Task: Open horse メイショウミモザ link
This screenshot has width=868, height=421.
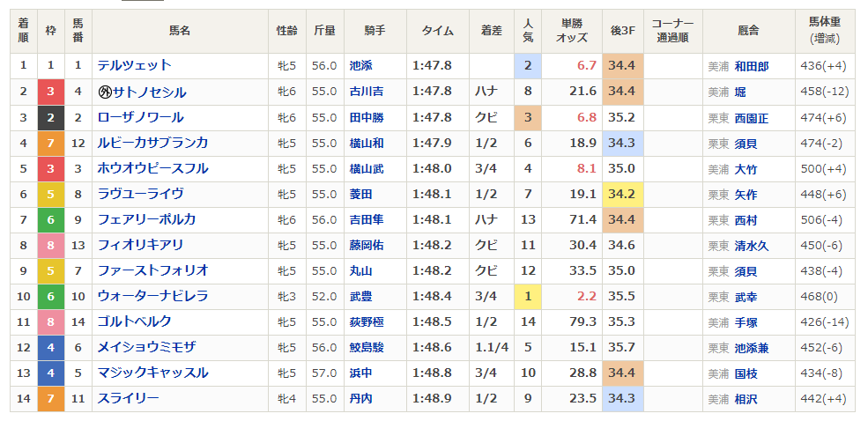Action: click(146, 347)
